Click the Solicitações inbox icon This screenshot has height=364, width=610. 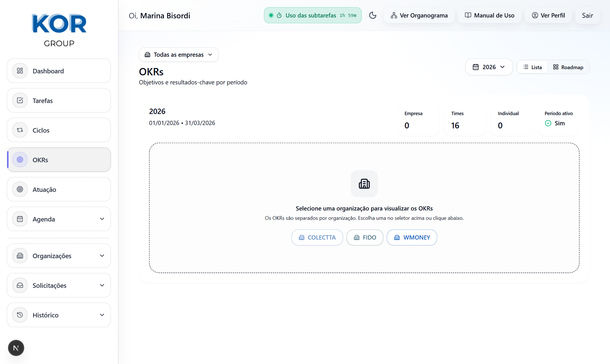tap(20, 285)
